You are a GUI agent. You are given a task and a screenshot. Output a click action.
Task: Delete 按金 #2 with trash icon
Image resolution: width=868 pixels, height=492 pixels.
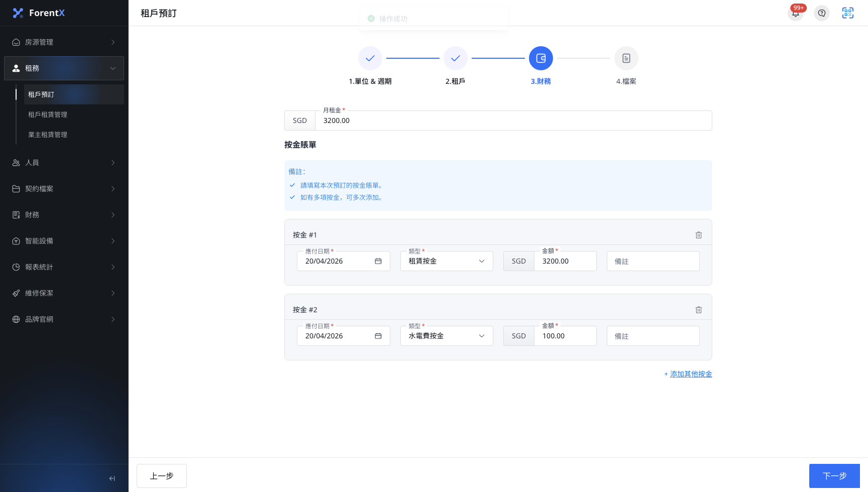[699, 310]
